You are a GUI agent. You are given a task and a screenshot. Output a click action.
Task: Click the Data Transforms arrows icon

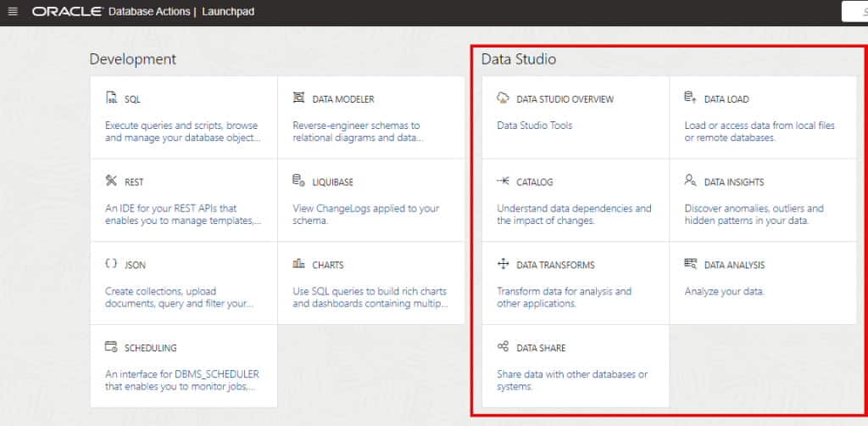click(x=503, y=264)
